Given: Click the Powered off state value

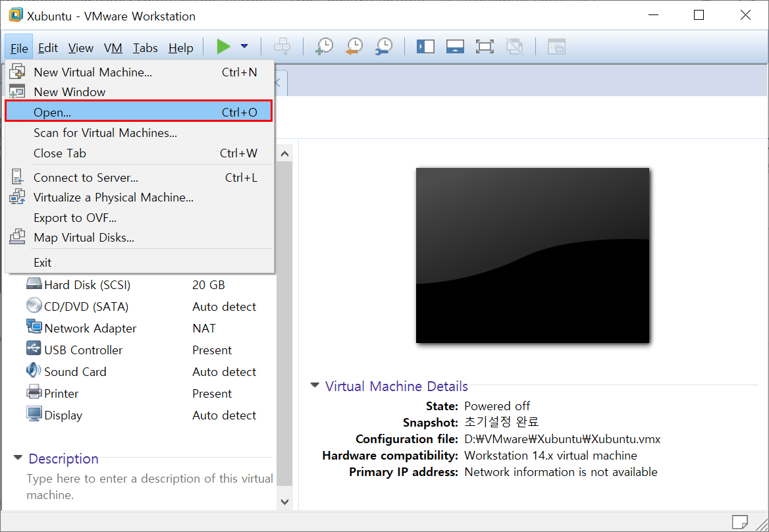Looking at the screenshot, I should click(x=497, y=406).
